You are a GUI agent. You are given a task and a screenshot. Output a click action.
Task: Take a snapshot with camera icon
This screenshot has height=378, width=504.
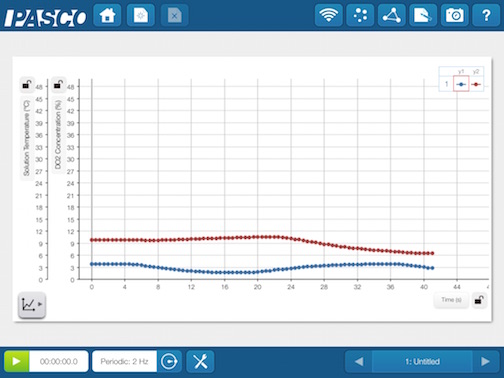pos(455,15)
